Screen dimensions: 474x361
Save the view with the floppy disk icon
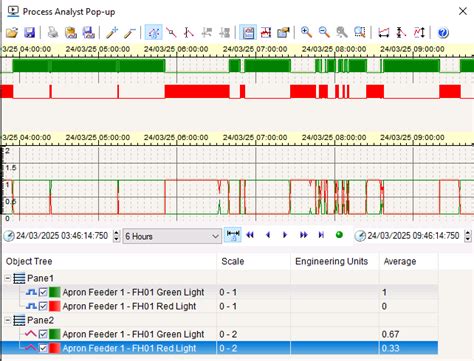[30, 33]
